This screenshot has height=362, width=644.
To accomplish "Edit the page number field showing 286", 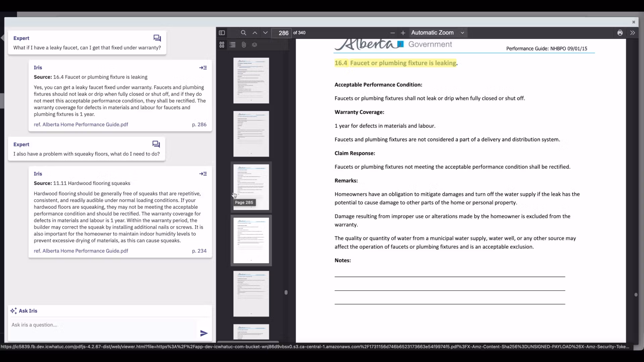I will (x=281, y=33).
